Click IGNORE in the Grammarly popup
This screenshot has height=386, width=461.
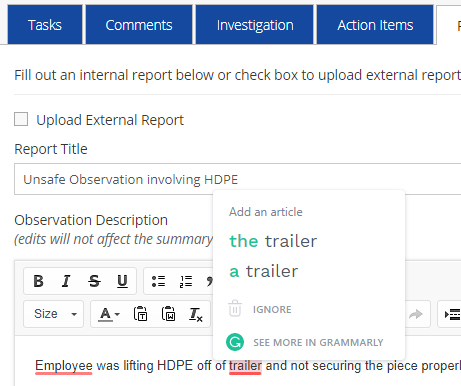click(x=272, y=310)
